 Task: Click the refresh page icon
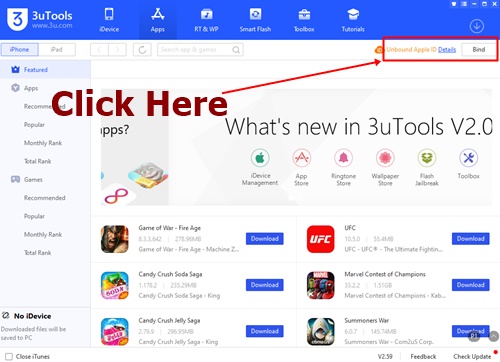pyautogui.click(x=142, y=50)
